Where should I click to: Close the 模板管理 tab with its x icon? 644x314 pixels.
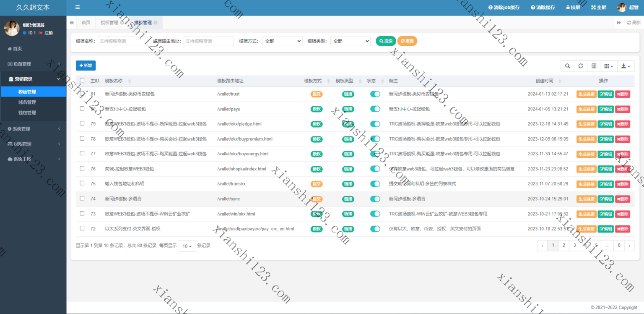[x=156, y=23]
